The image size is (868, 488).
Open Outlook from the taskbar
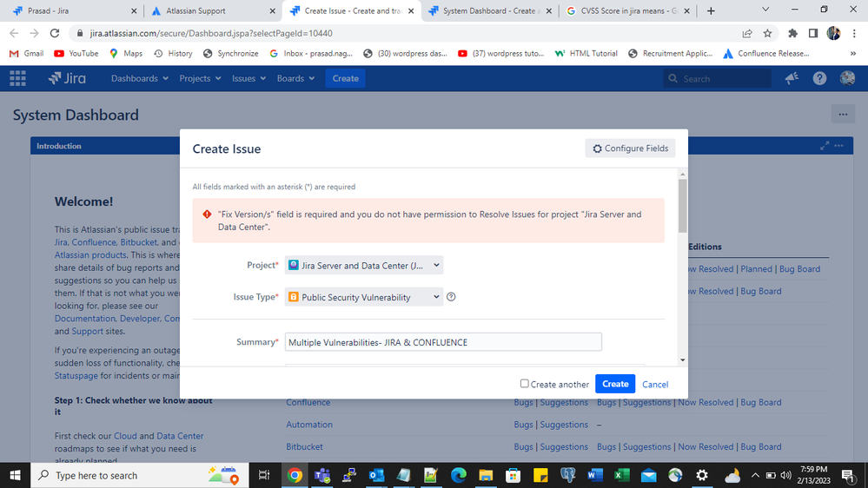pyautogui.click(x=376, y=475)
